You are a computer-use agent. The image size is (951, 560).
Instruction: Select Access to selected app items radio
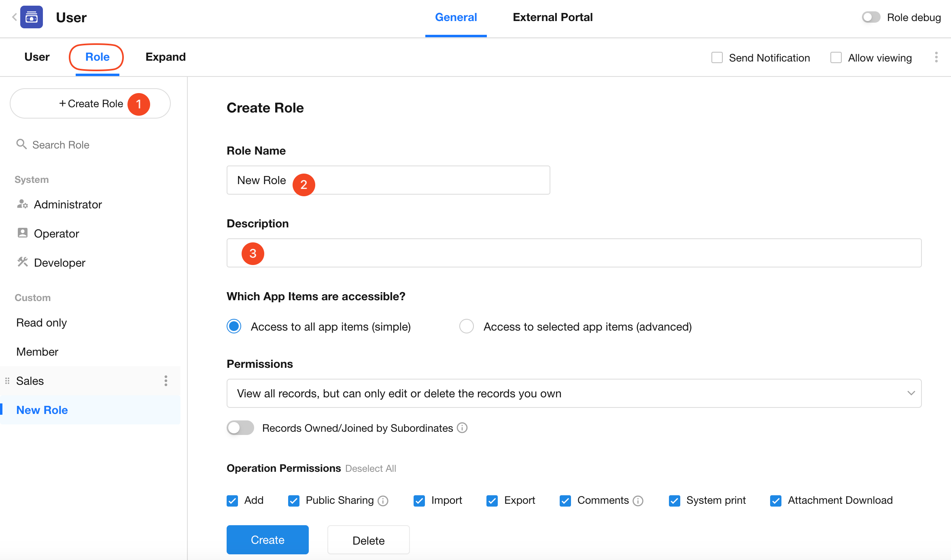(467, 326)
